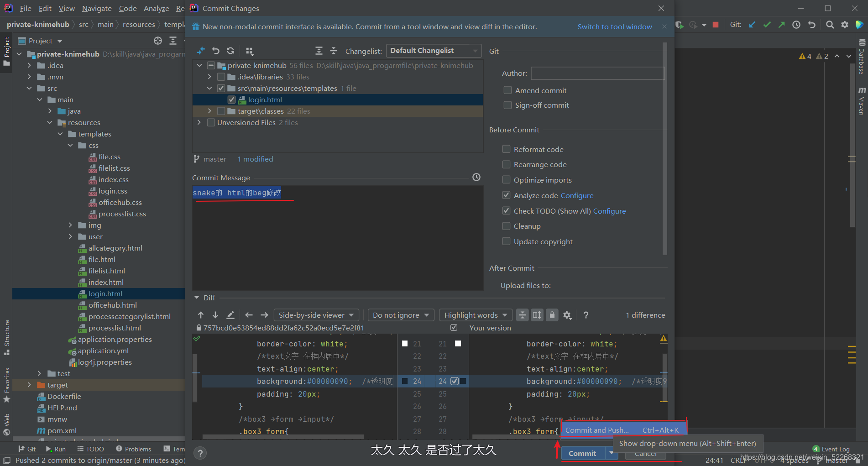
Task: Check the Unversioned Files checkbox
Action: point(211,122)
